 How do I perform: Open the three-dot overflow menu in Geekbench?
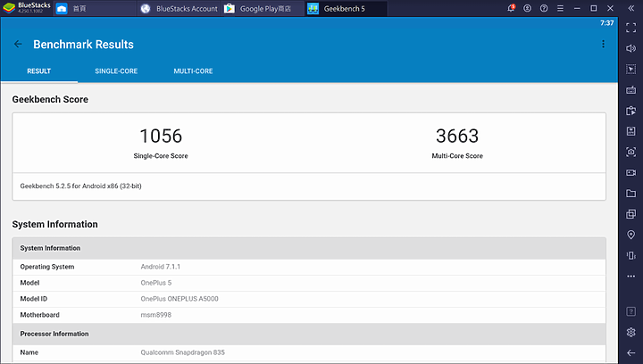603,44
